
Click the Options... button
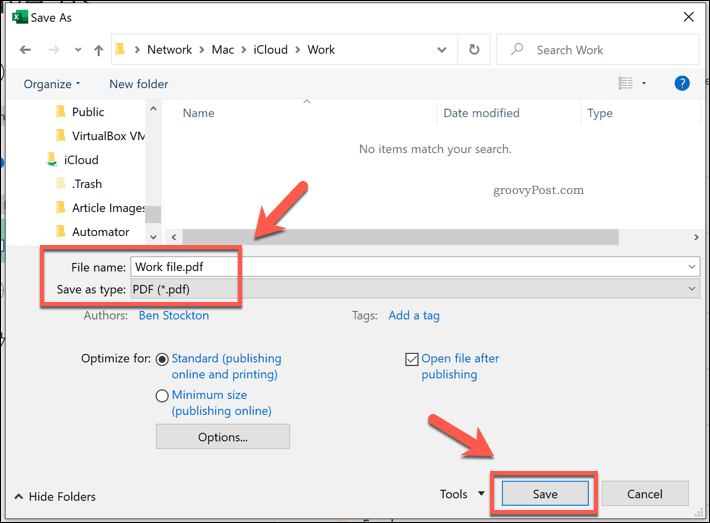223,437
